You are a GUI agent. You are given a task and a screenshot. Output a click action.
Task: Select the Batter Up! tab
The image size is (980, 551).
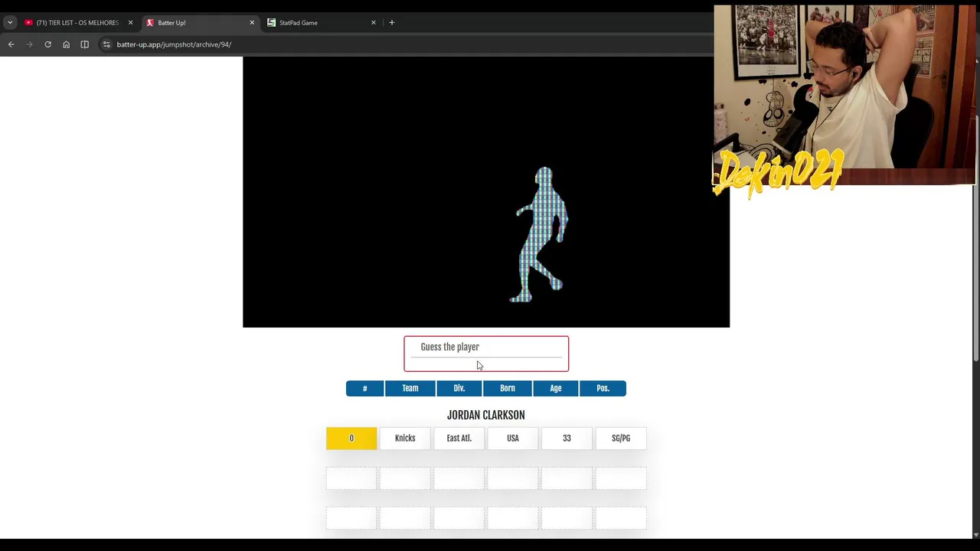click(x=201, y=23)
